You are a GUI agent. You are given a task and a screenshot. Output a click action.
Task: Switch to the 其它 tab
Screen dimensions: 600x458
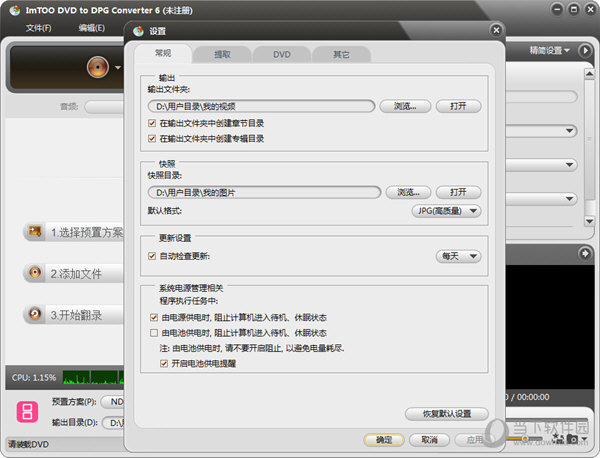(x=341, y=54)
